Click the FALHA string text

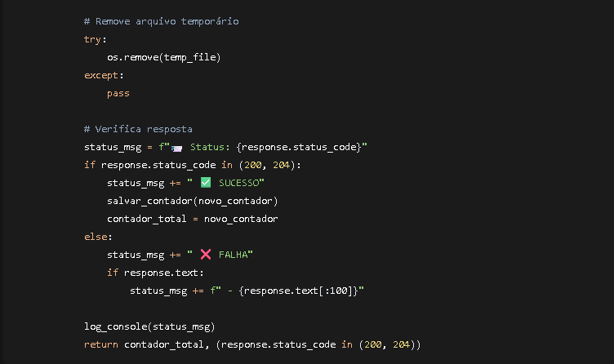234,255
